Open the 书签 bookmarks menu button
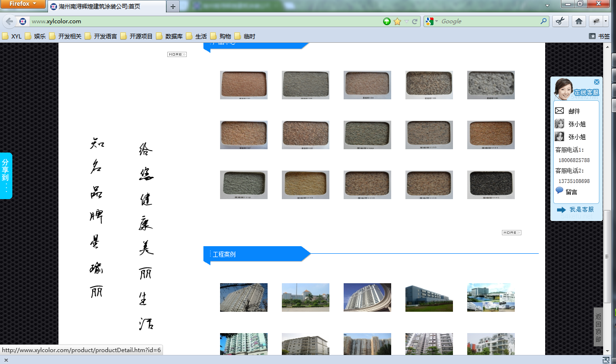This screenshot has width=616, height=364. [x=599, y=36]
